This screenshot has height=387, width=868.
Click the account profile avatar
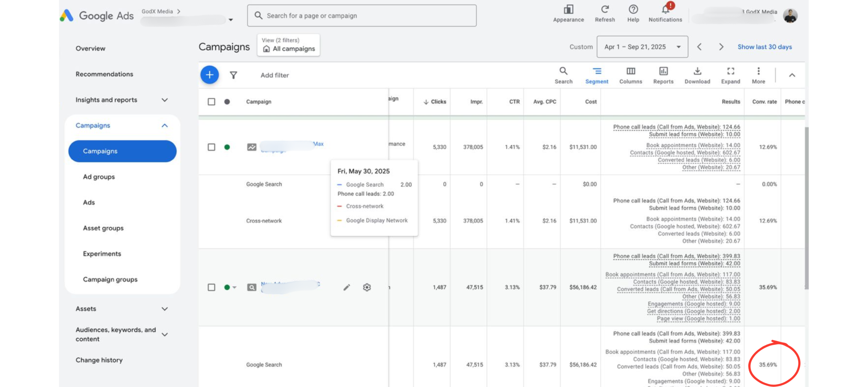tap(790, 15)
